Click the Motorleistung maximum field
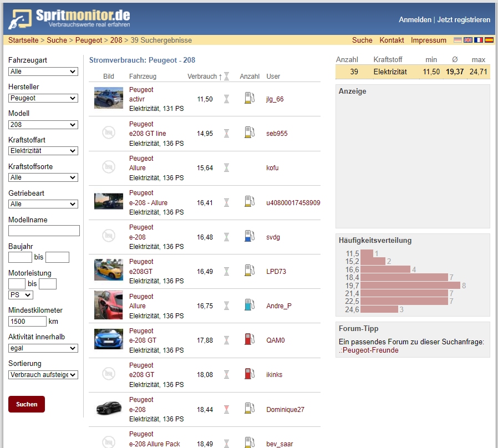 tap(48, 284)
